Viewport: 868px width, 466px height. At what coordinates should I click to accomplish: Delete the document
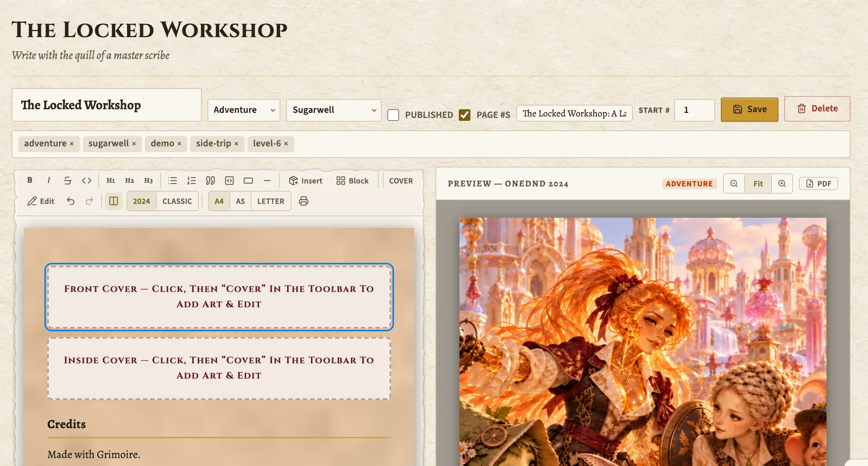coord(817,108)
